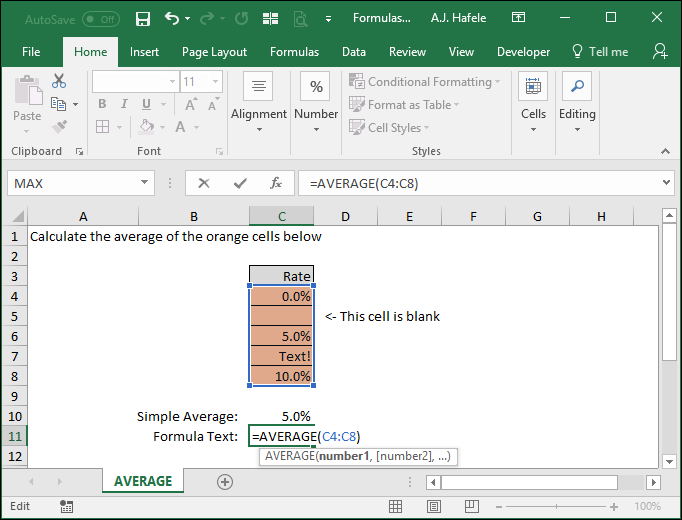Click the zoom slider in status bar
The width and height of the screenshot is (682, 520).
tap(556, 507)
